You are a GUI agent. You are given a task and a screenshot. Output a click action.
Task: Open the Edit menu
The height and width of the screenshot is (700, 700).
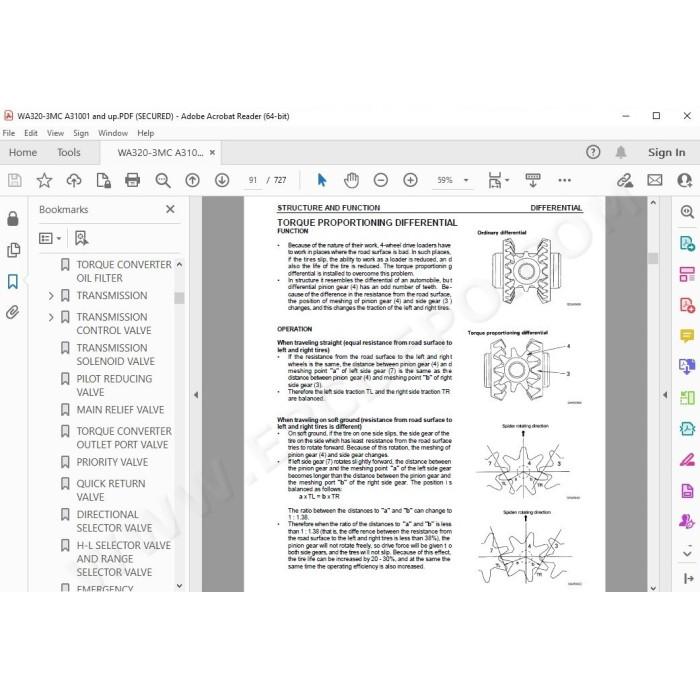click(x=30, y=133)
